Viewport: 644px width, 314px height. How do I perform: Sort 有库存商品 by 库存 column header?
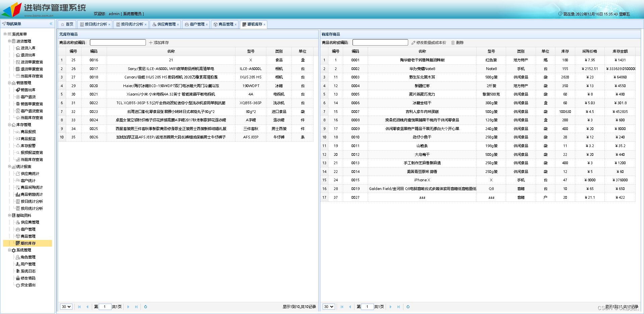pos(565,51)
